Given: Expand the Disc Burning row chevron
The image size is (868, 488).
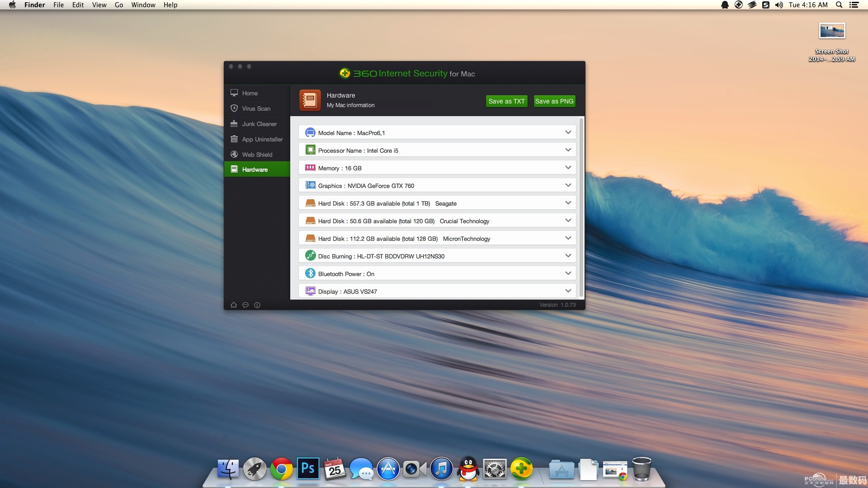Looking at the screenshot, I should pos(568,256).
